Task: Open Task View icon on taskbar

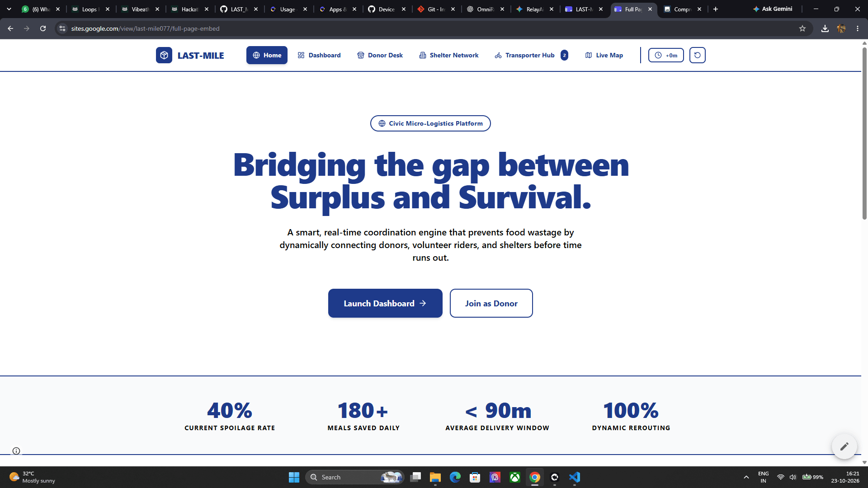Action: coord(415,477)
